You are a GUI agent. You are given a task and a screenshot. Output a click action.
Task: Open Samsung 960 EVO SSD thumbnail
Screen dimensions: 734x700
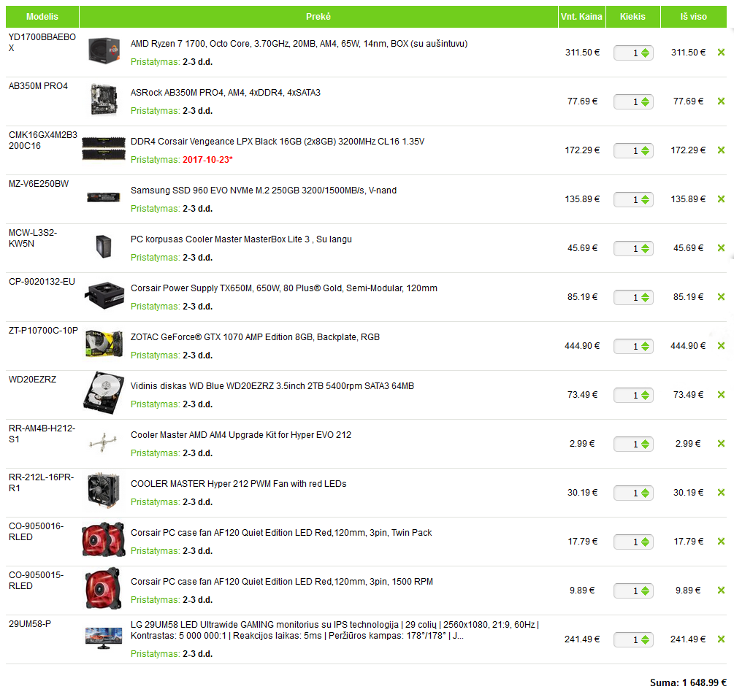(104, 198)
